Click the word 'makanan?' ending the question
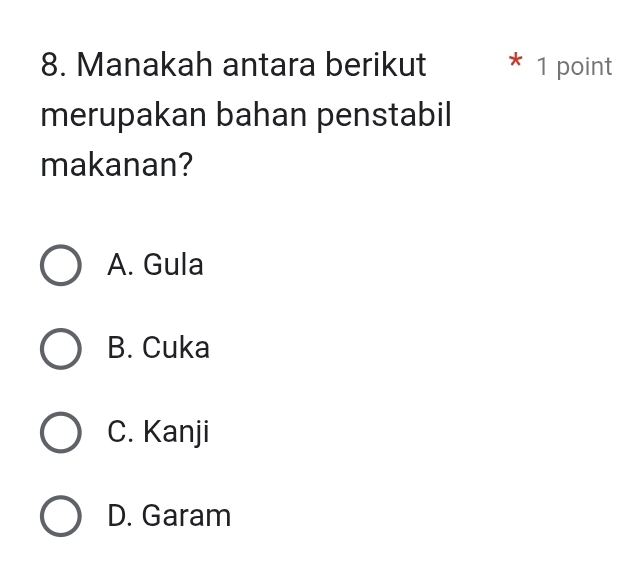The width and height of the screenshot is (638, 566). click(x=117, y=163)
